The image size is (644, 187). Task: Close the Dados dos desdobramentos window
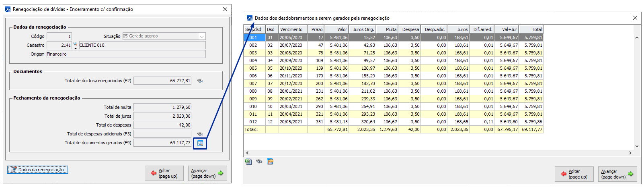pos(635,18)
